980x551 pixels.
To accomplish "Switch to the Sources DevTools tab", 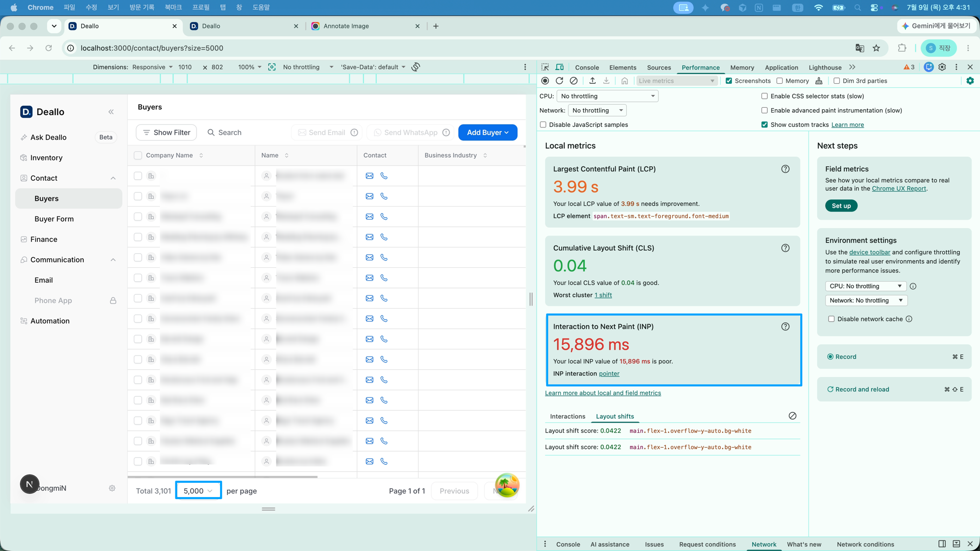I will point(659,68).
